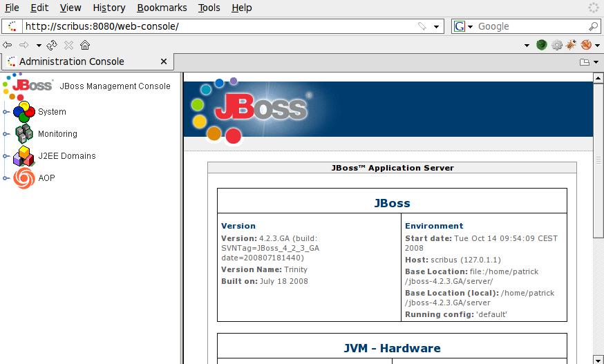Click the stop loading X icon
Viewport: 604px width, 364px height.
[68, 46]
